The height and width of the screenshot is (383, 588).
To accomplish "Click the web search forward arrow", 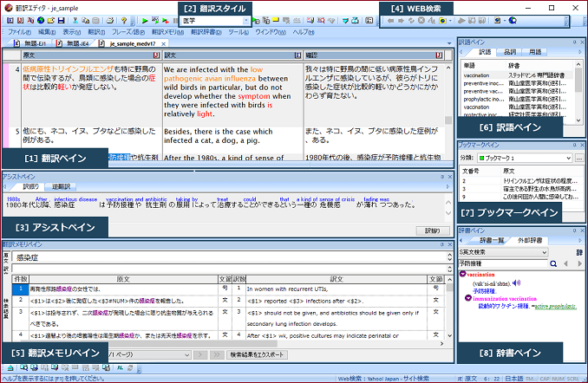I will tap(402, 20).
